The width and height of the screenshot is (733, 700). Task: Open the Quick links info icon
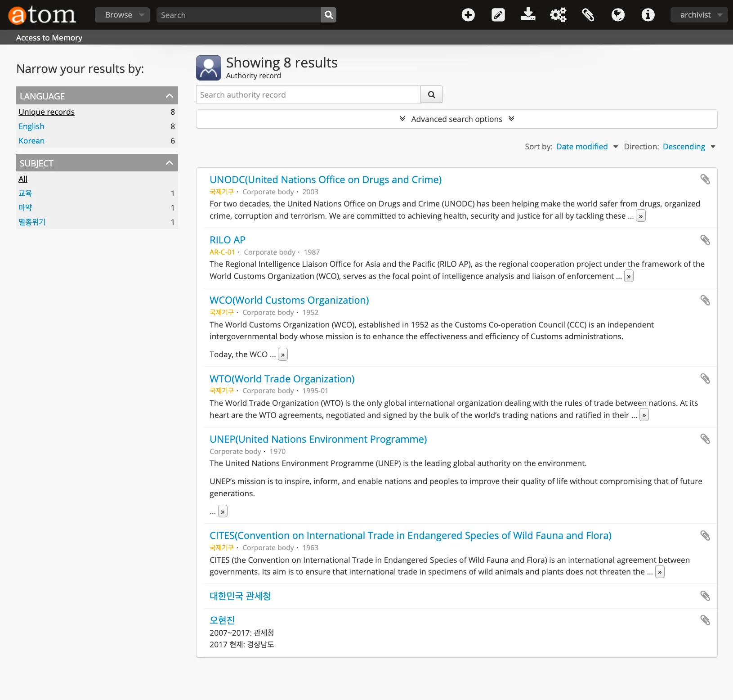(x=648, y=15)
